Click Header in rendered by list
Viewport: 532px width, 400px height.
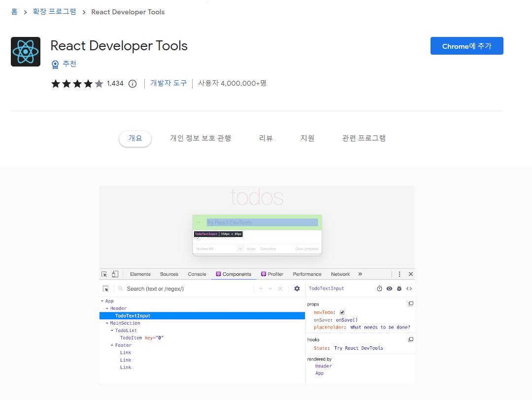323,367
